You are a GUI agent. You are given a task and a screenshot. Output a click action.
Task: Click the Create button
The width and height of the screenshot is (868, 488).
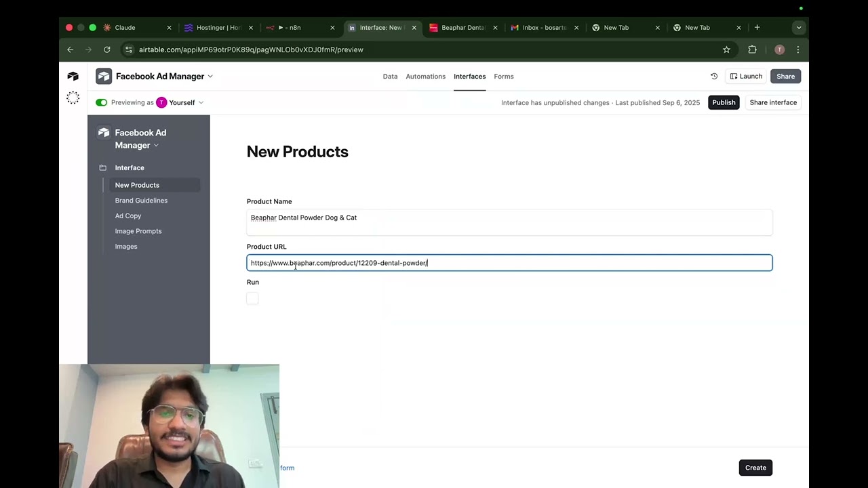755,467
